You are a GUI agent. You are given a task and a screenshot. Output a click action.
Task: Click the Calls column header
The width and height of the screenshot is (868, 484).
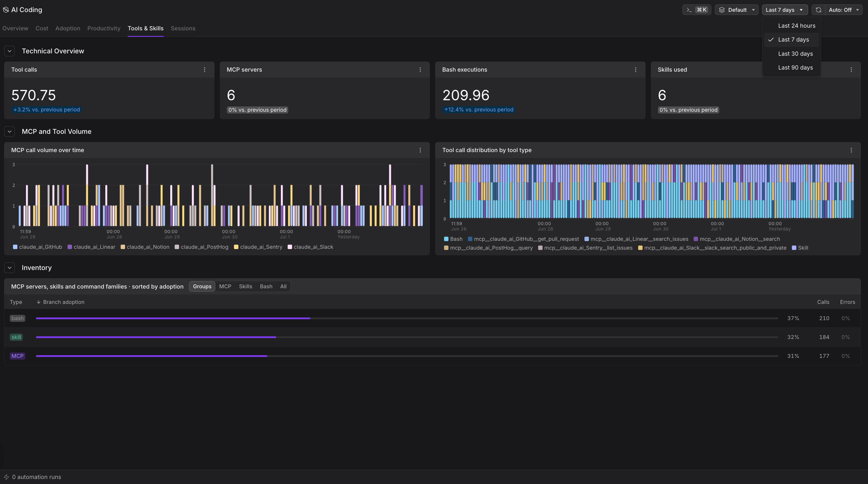pyautogui.click(x=823, y=302)
